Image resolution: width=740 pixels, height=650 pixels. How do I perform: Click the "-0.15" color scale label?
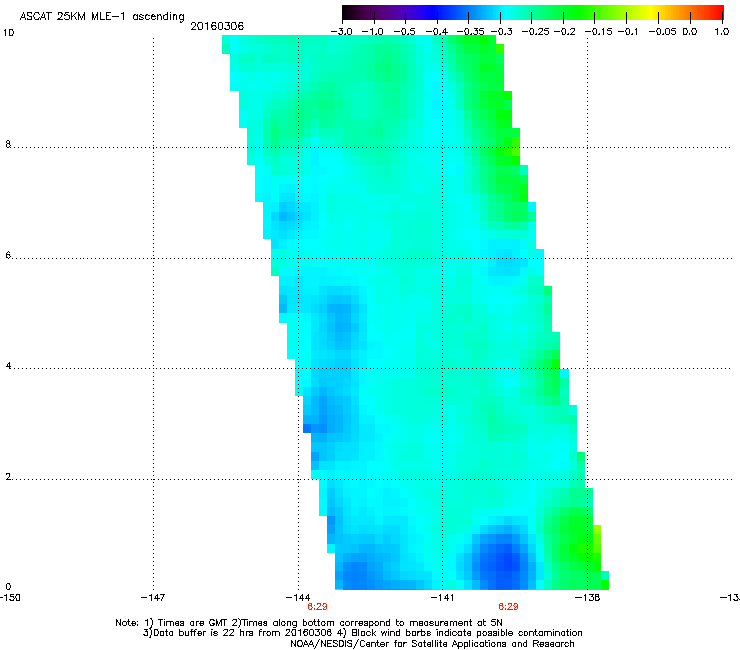[598, 32]
